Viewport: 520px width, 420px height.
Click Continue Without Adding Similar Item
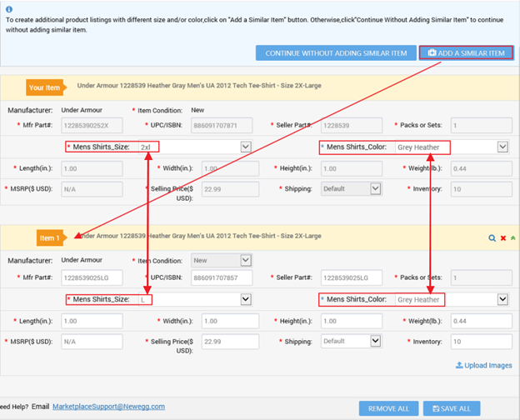(335, 53)
